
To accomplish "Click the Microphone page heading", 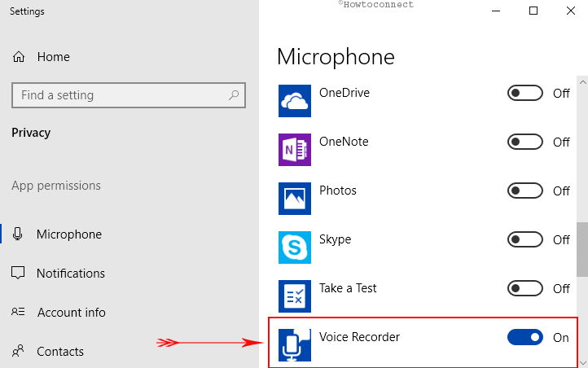I will coord(336,57).
